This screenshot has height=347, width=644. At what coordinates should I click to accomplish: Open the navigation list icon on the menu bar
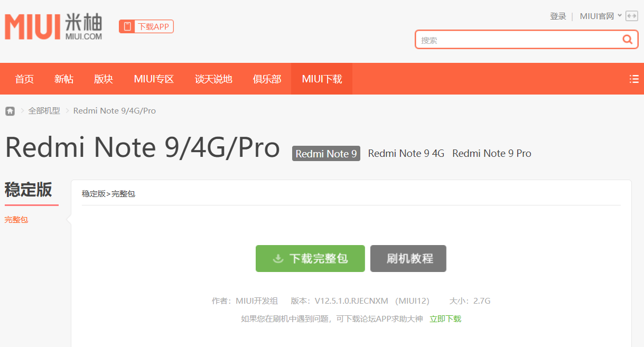pyautogui.click(x=633, y=78)
